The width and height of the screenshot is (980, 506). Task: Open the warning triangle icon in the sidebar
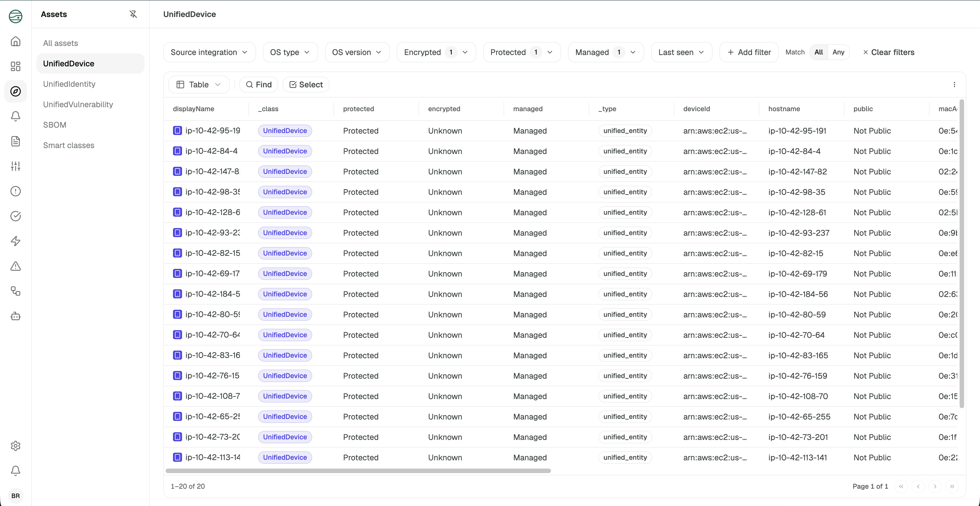(16, 266)
